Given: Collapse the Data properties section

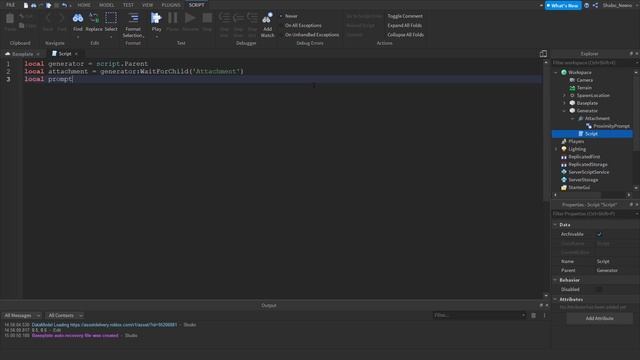Looking at the screenshot, I should 555,225.
